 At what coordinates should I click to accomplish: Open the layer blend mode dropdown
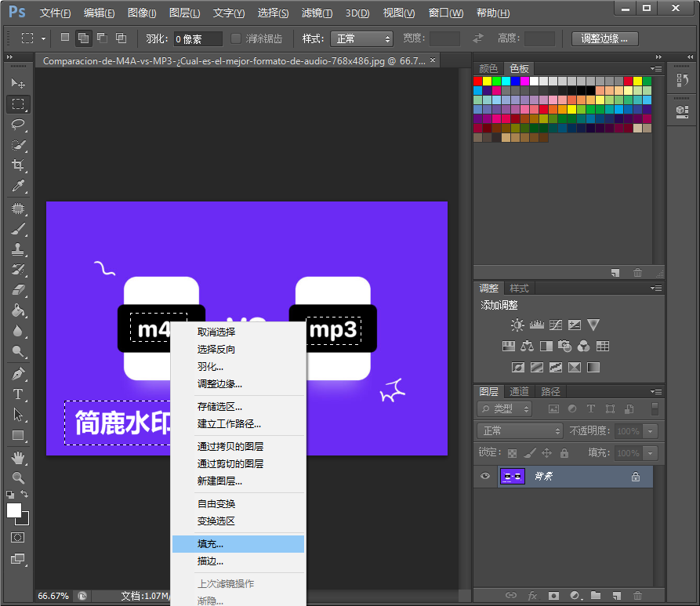[520, 430]
